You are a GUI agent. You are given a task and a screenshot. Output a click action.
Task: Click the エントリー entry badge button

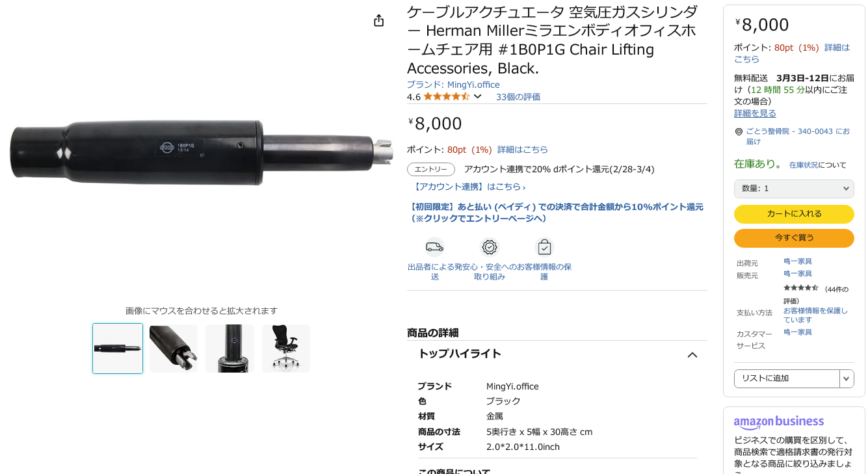tap(431, 170)
